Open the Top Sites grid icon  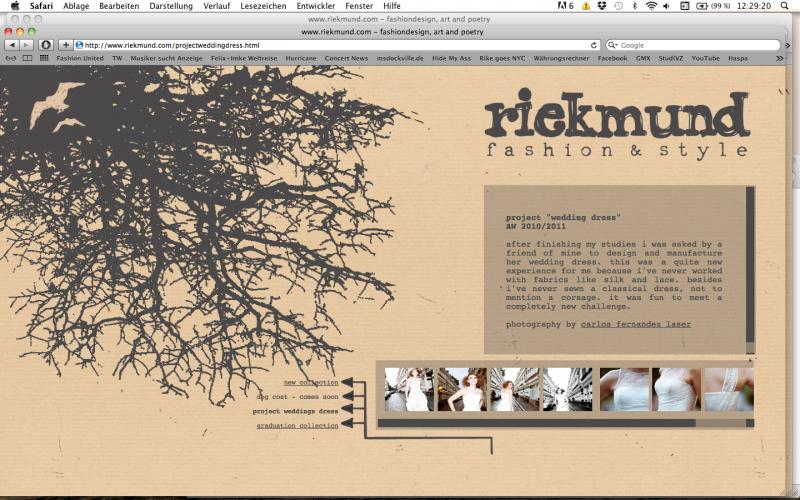pos(44,58)
